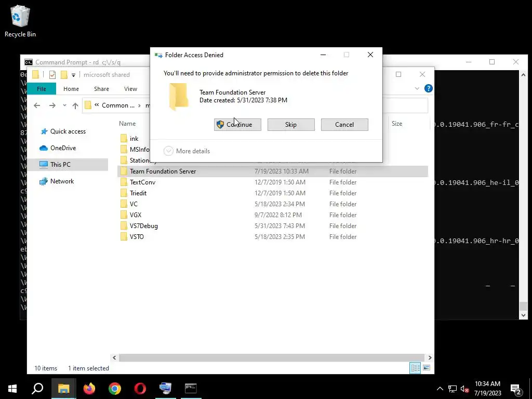Open network status tray icon
The height and width of the screenshot is (399, 532).
453,389
